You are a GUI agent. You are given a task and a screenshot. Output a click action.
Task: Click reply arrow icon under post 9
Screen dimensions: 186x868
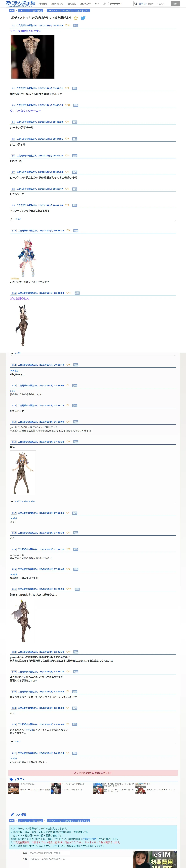coord(12,219)
